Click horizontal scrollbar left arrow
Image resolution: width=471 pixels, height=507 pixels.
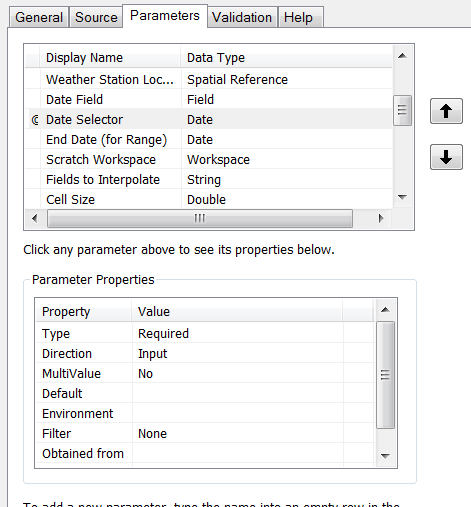(34, 218)
